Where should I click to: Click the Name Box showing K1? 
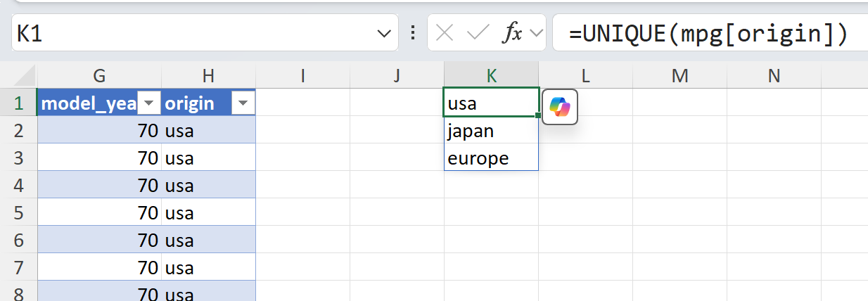coord(190,33)
